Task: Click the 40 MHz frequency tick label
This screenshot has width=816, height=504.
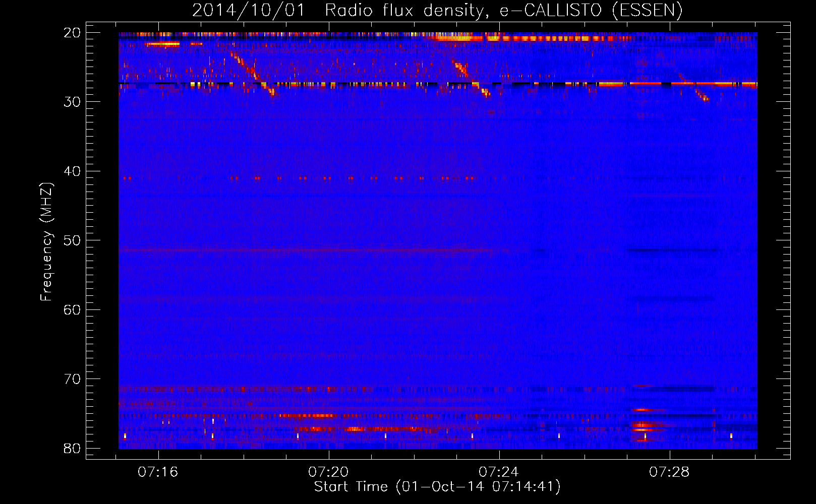Action: (x=72, y=171)
